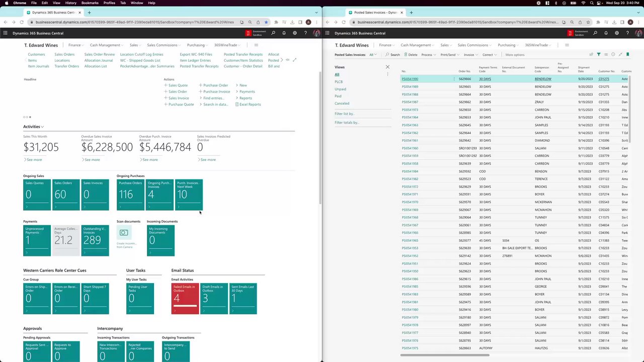This screenshot has height=362, width=644.
Task: Open settings gear in left window header
Action: pyautogui.click(x=295, y=33)
